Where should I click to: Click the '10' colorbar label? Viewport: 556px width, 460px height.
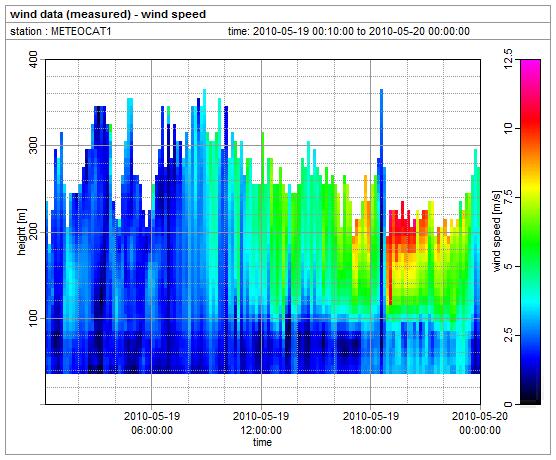(508, 128)
